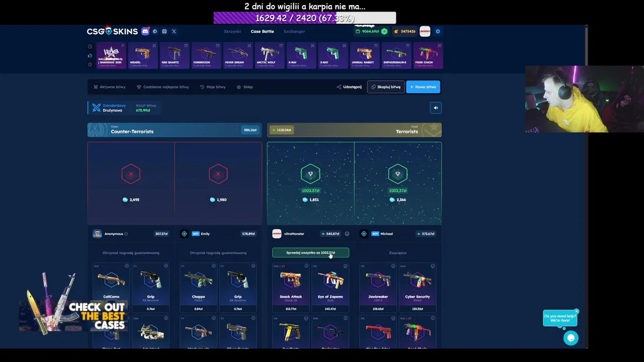The width and height of the screenshot is (644, 362).
Task: Click the check icon on Choppa card
Action: 214,266
